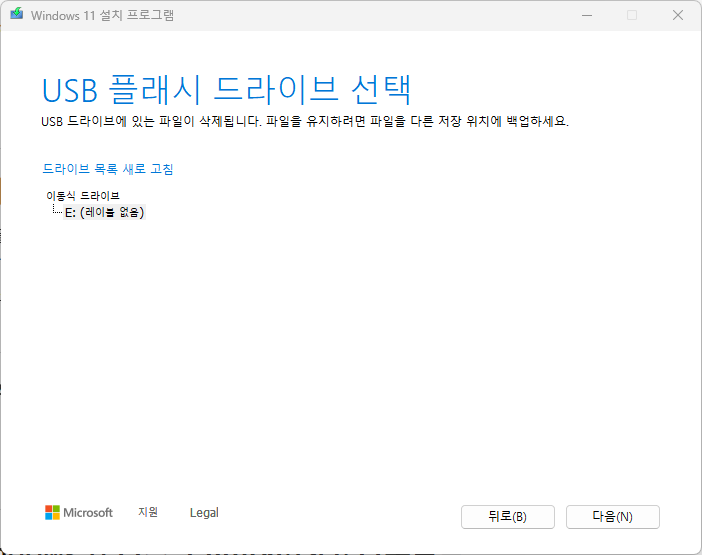Select drive E: (레이블 없음)
This screenshot has width=702, height=555.
104,212
